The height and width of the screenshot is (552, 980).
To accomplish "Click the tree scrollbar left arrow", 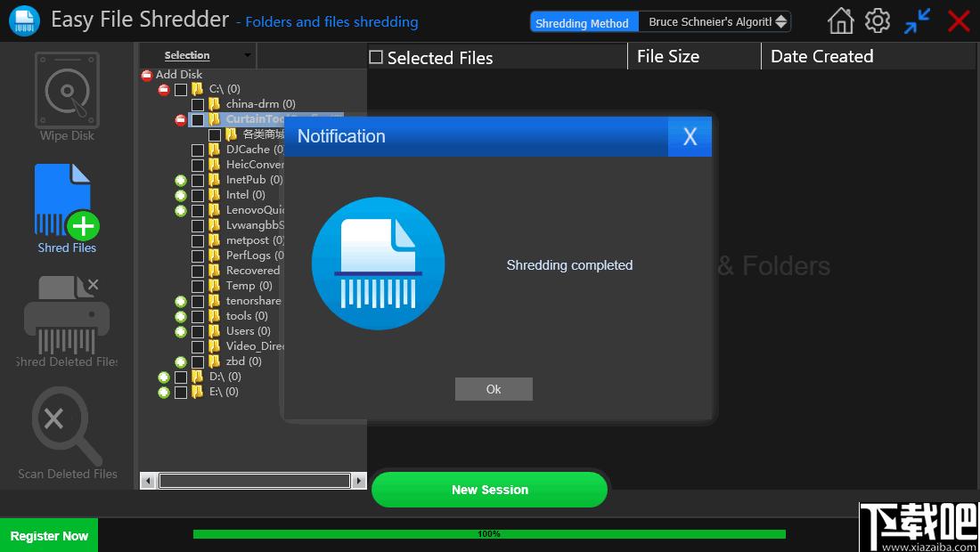I will pos(148,481).
